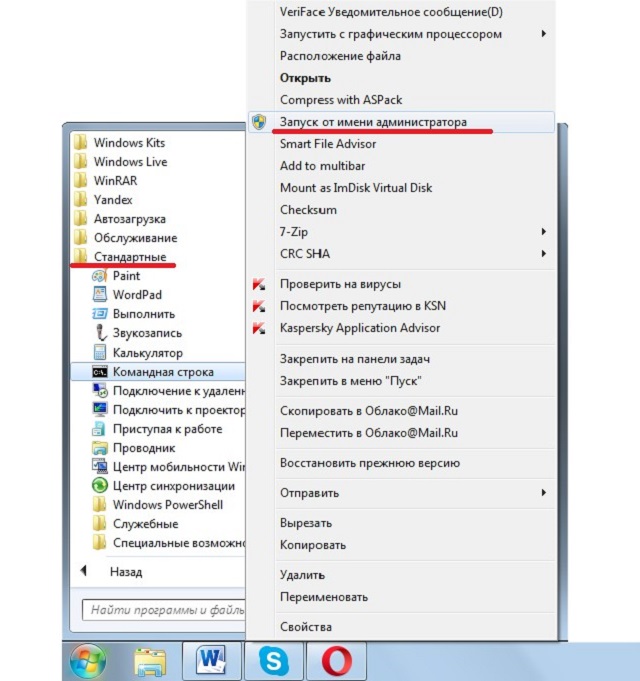Choose Свойства at the menu bottom
Screen dimensions: 640x681
click(306, 627)
